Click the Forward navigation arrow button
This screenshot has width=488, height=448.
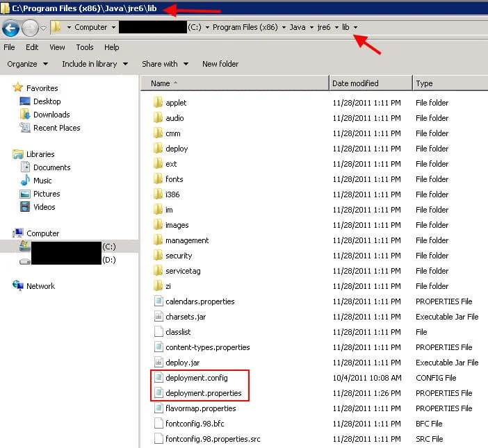pos(30,28)
